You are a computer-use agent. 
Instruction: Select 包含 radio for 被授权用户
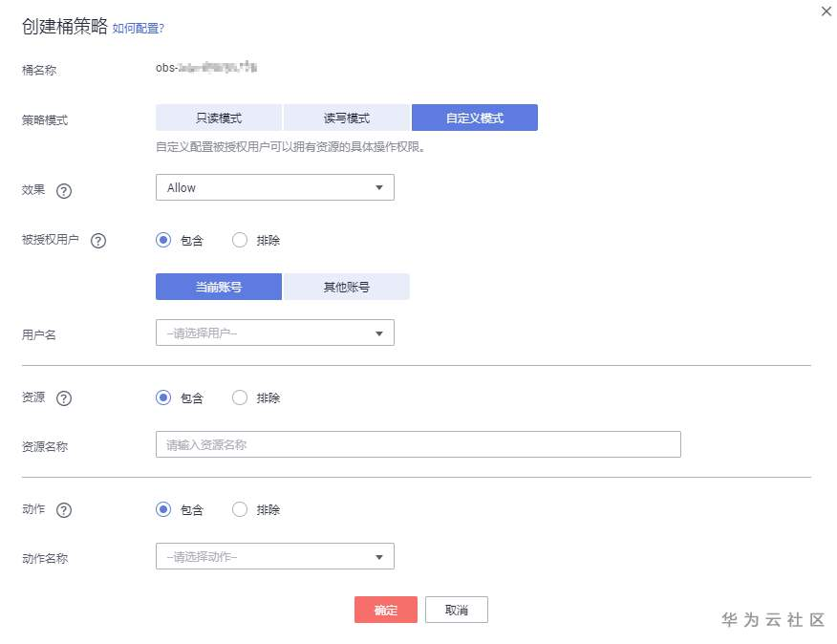pos(163,240)
